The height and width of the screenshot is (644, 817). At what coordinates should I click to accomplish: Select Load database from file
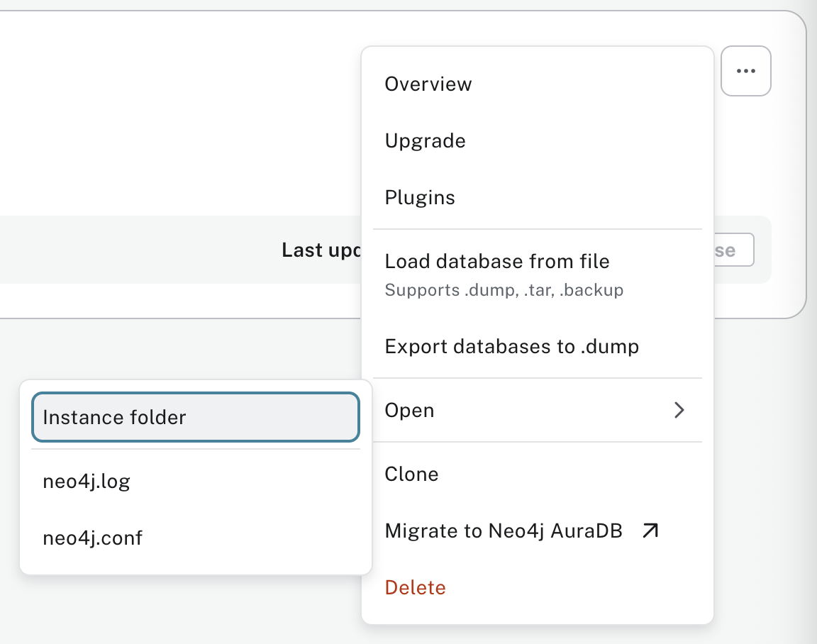pyautogui.click(x=496, y=262)
